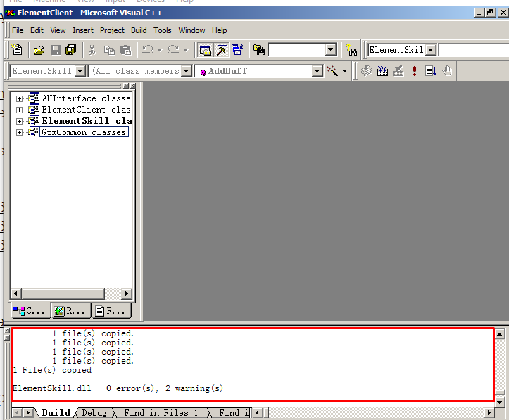Open the Help menu
The image size is (509, 420).
[x=220, y=30]
